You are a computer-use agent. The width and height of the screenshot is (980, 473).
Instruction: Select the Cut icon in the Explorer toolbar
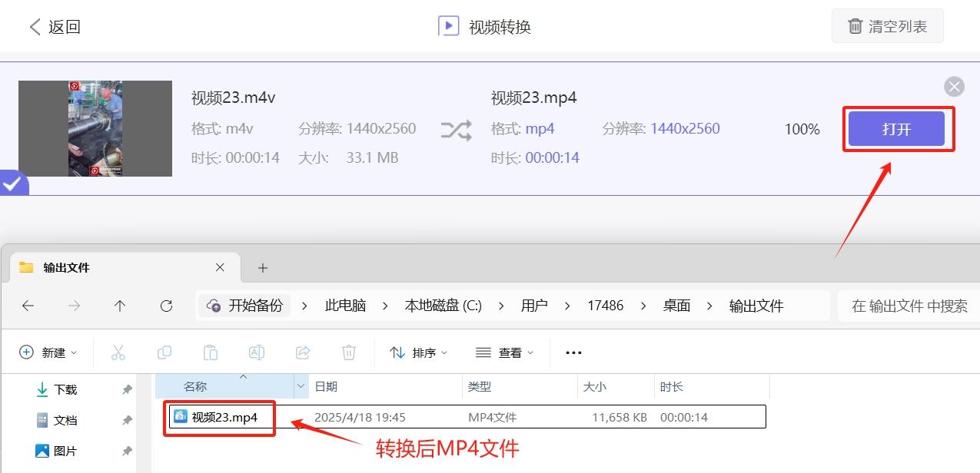point(118,352)
